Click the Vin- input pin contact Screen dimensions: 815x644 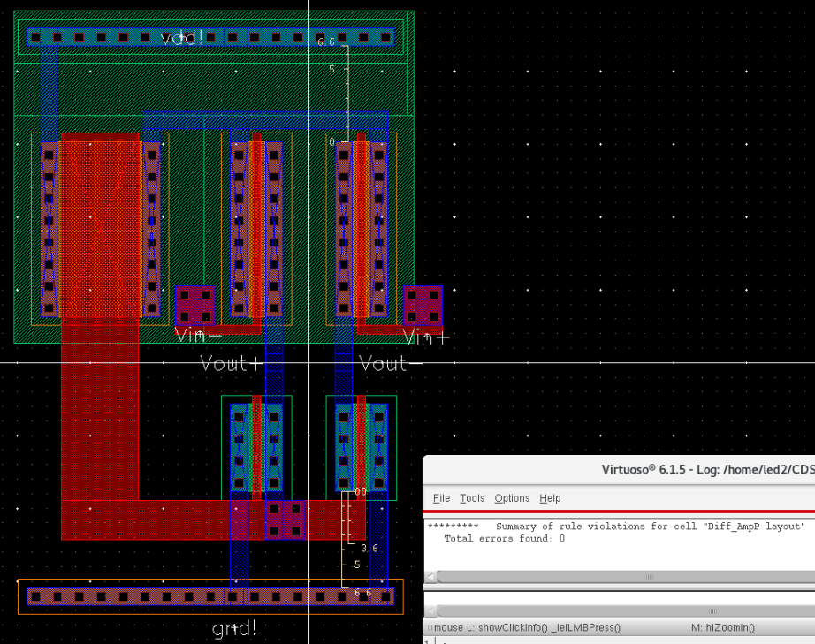pyautogui.click(x=196, y=304)
